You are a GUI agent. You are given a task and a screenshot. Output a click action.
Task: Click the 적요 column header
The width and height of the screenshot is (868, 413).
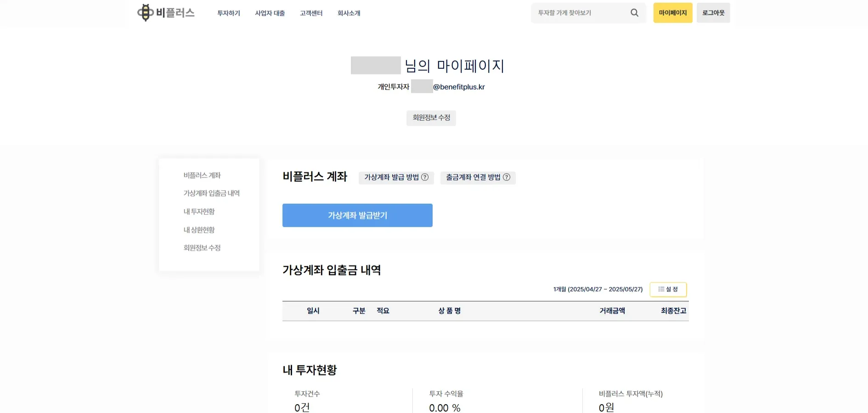click(x=383, y=311)
